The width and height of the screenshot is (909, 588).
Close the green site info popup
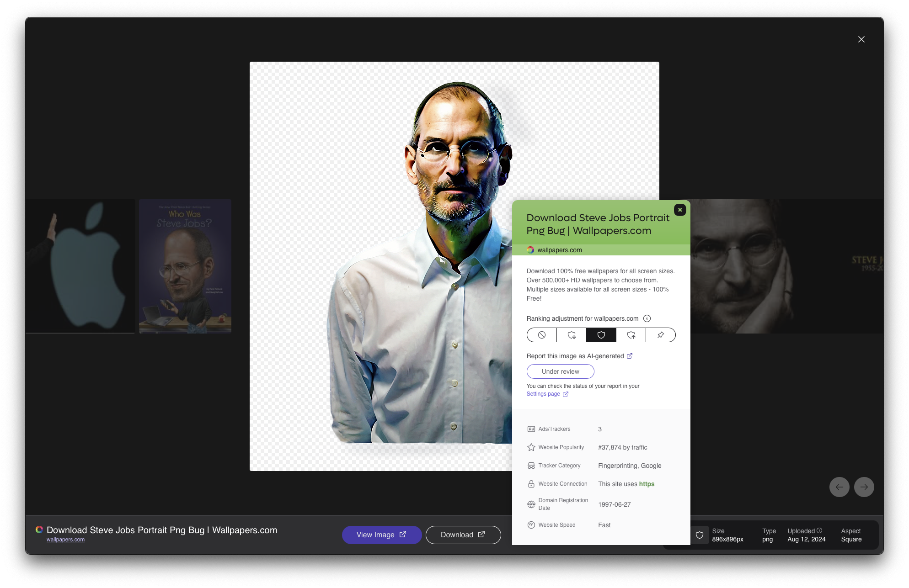pos(680,210)
